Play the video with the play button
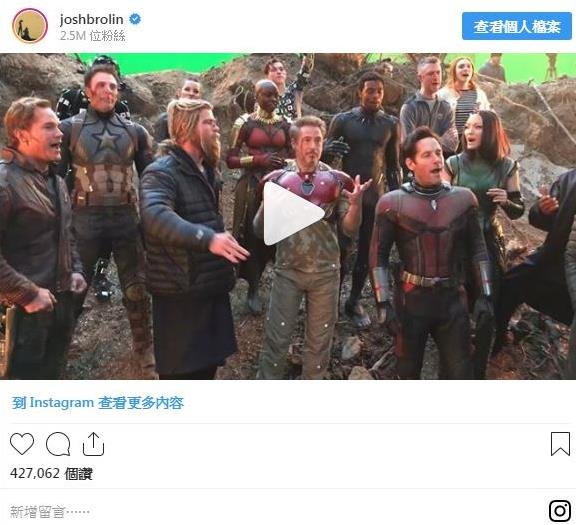Image resolution: width=576 pixels, height=525 pixels. (291, 213)
